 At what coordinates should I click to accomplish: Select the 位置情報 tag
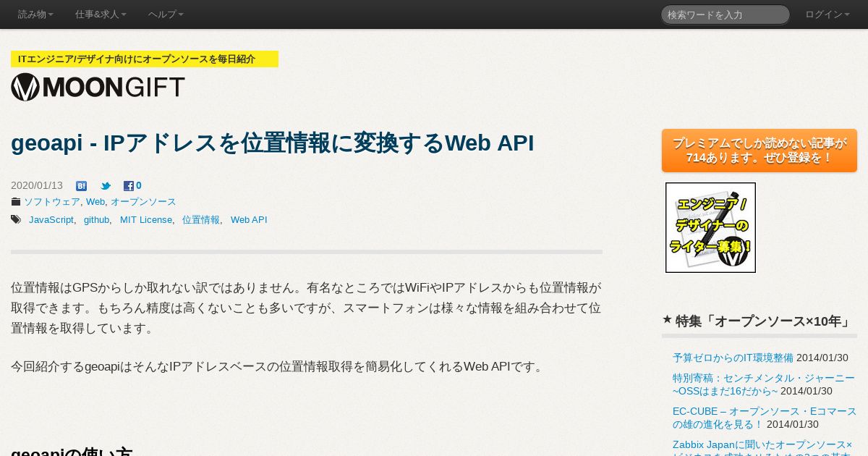coord(201,220)
